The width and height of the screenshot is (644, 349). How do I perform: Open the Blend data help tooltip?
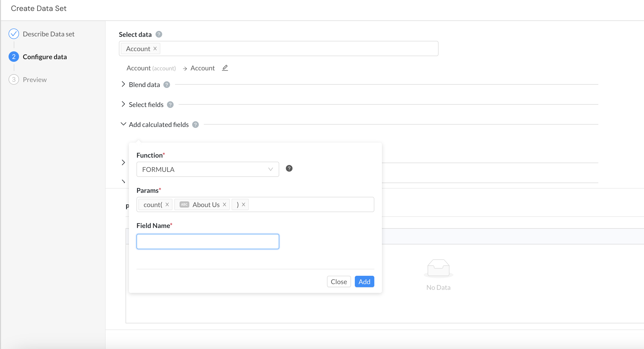(x=167, y=85)
